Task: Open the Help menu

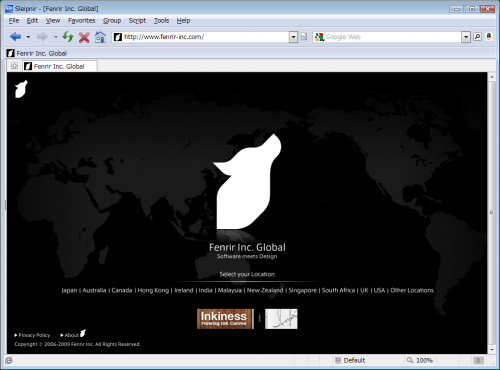Action: 183,21
